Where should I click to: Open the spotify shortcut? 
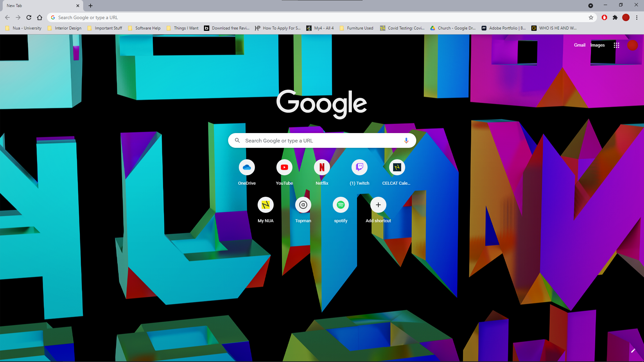point(341,210)
